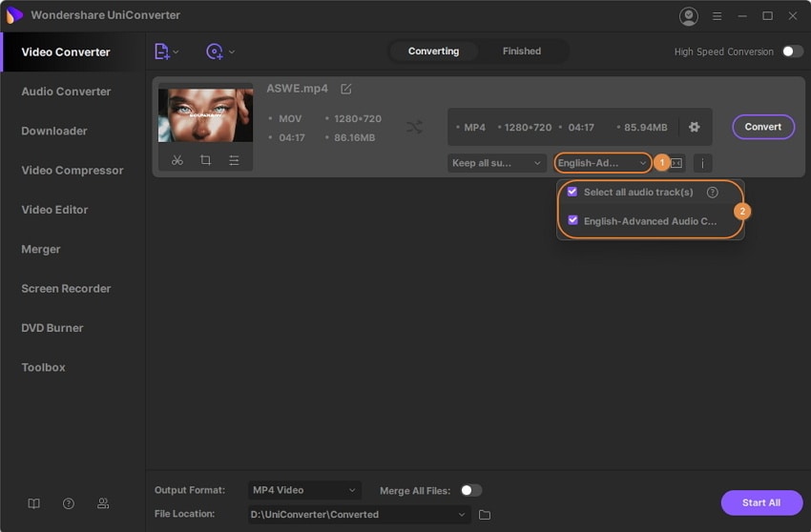Switch to the Finished tab
This screenshot has width=811, height=532.
pos(521,51)
